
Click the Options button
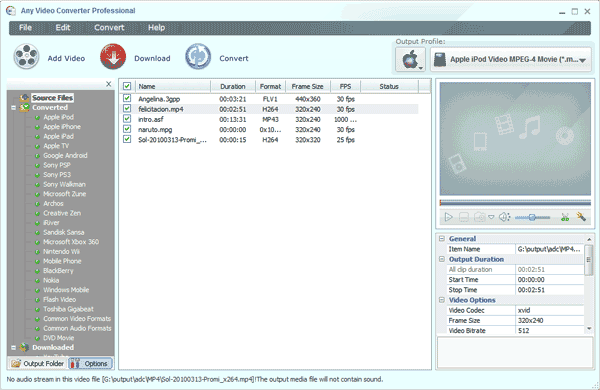[90, 364]
